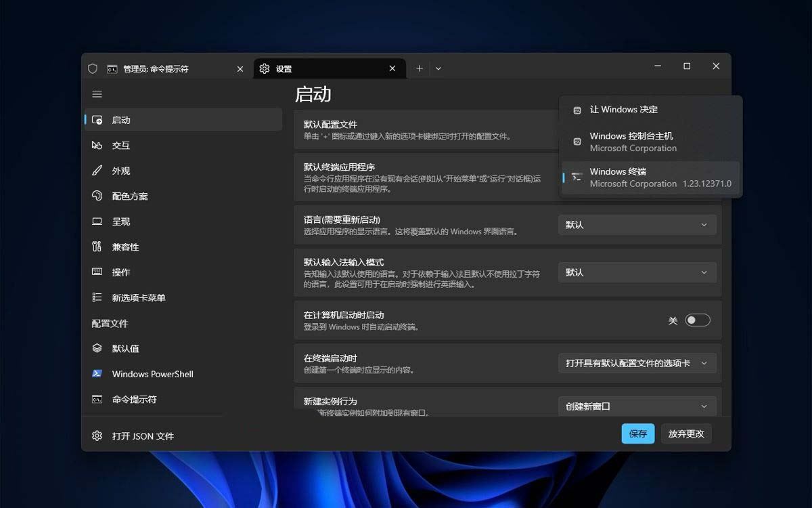812x508 pixels.
Task: Open the 新建实例行为 dropdown
Action: [637, 406]
